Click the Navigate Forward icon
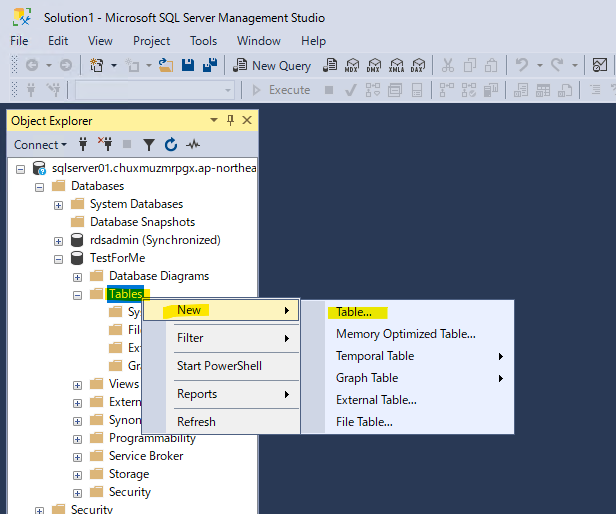 [x=66, y=65]
